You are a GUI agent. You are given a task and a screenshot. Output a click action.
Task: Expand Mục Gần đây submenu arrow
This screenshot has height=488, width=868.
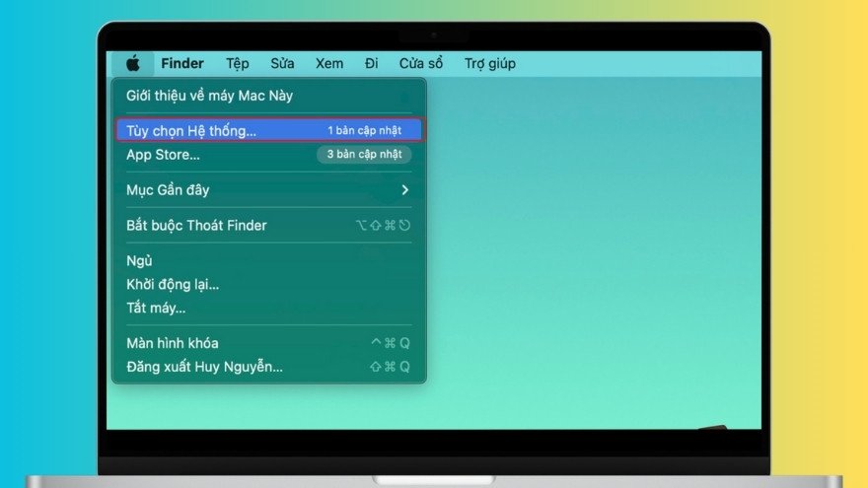pos(405,189)
